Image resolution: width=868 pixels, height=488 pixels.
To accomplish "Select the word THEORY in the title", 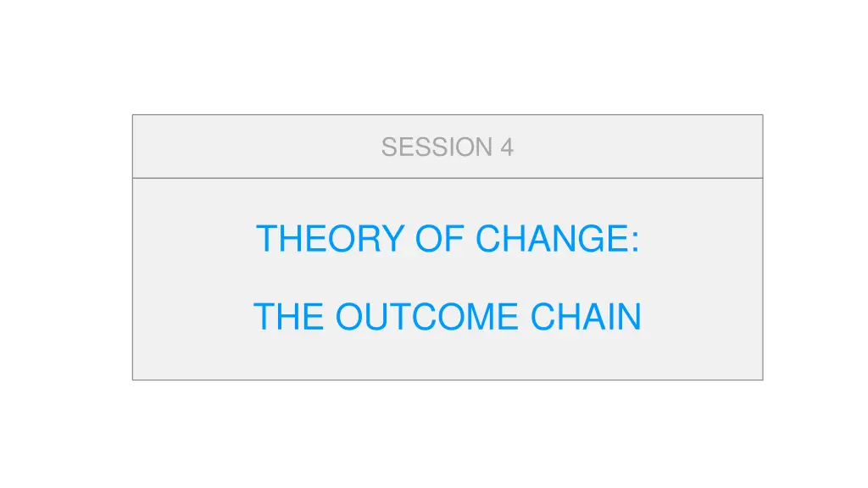I will coord(331,238).
